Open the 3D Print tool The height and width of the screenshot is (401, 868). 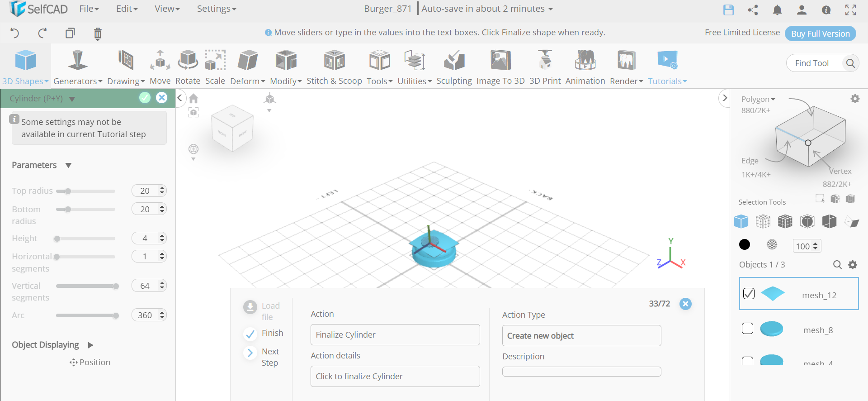coord(545,67)
